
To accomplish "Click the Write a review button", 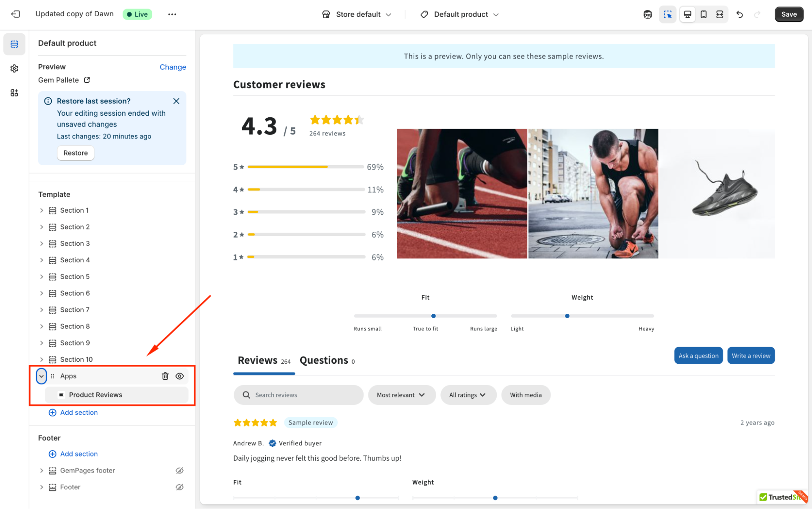I will (751, 356).
